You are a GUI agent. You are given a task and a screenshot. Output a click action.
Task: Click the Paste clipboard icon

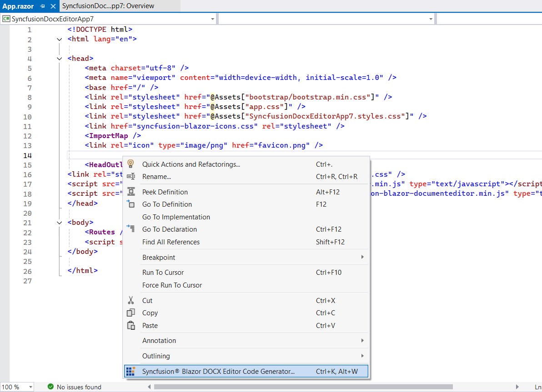tap(131, 325)
